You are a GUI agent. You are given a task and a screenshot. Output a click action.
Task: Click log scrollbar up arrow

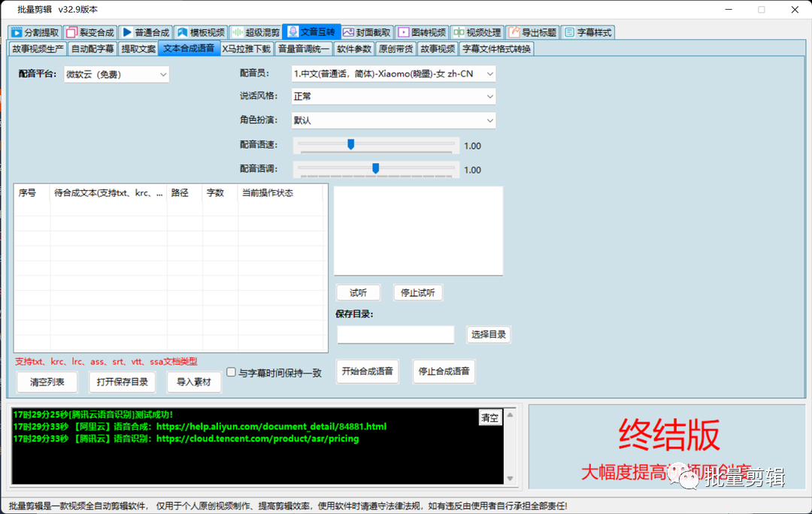click(510, 415)
